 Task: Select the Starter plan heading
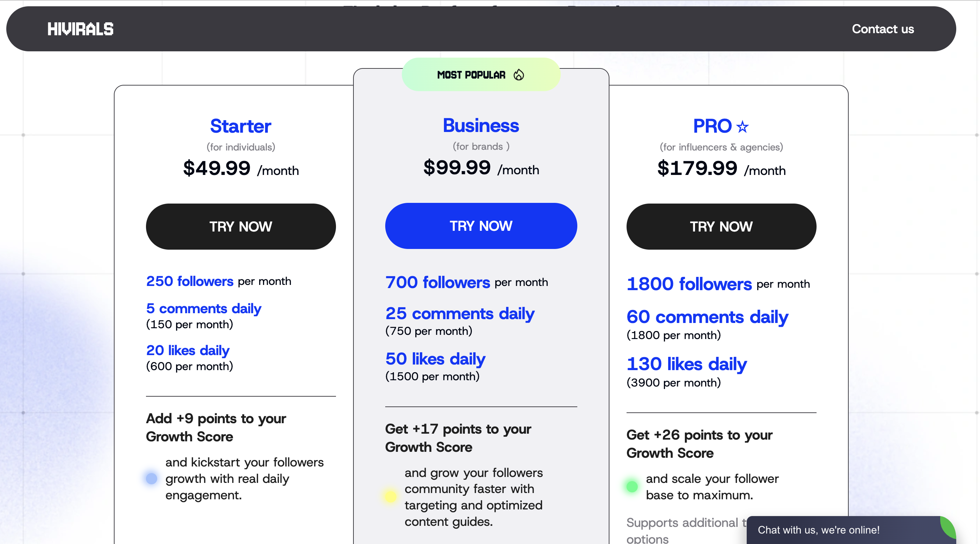(x=240, y=126)
